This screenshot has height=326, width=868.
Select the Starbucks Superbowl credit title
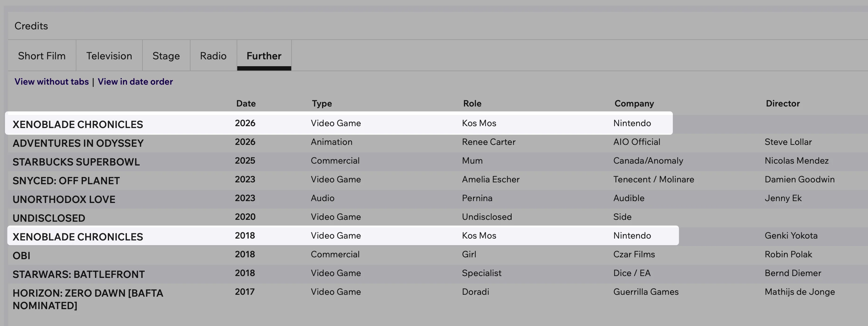click(x=76, y=162)
